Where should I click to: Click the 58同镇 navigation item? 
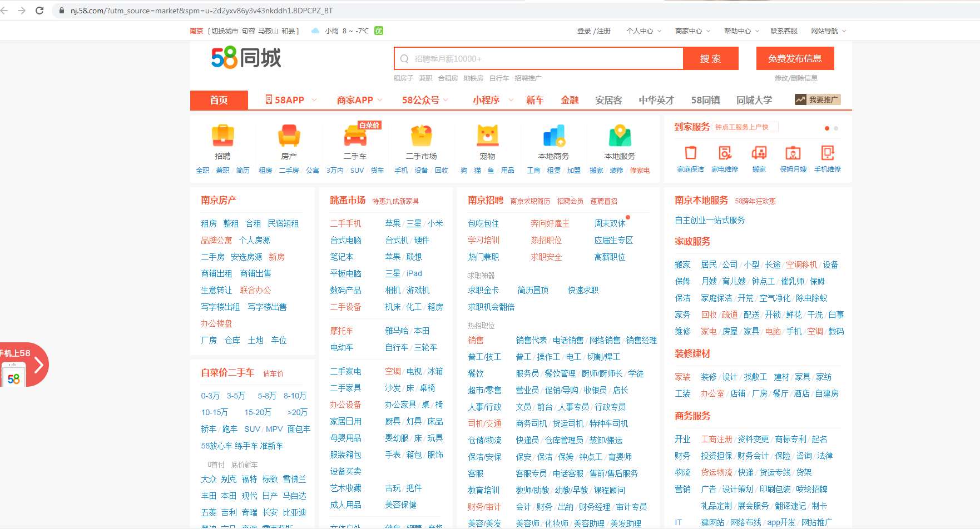coord(705,100)
